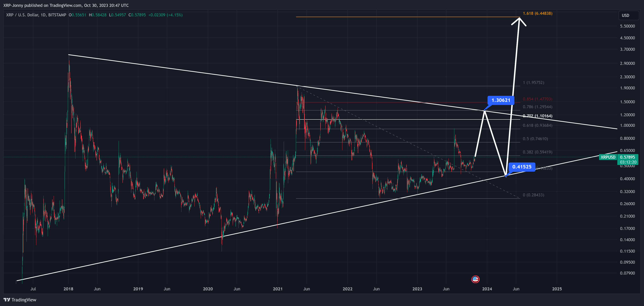Click the US flag economic event icon
Image resolution: width=644 pixels, height=306 pixels.
(475, 279)
